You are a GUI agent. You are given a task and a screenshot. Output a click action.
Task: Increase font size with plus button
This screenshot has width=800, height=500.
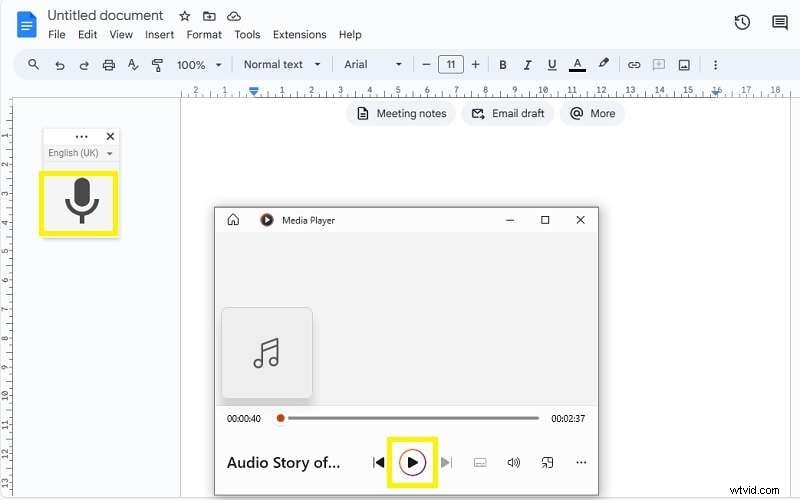(x=476, y=65)
